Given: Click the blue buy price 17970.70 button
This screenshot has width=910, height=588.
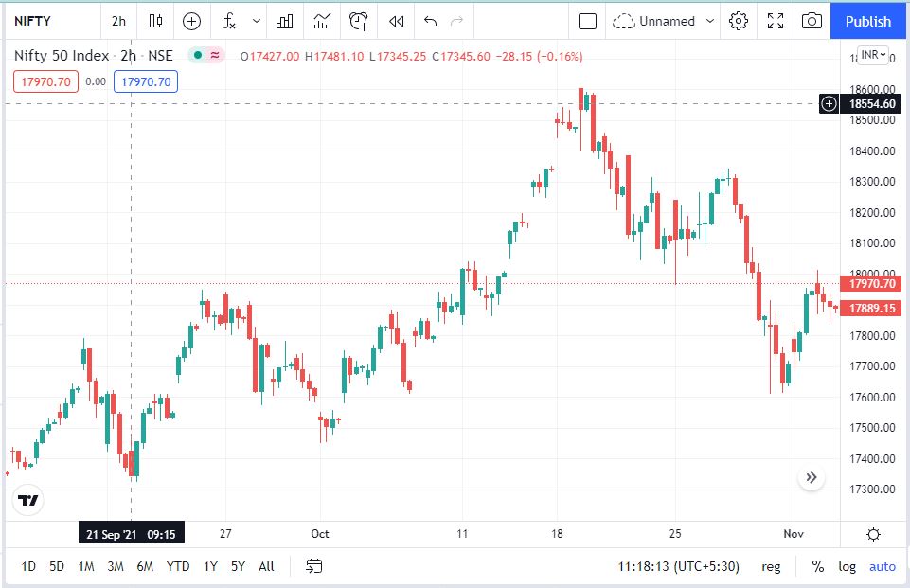Looking at the screenshot, I should (146, 81).
